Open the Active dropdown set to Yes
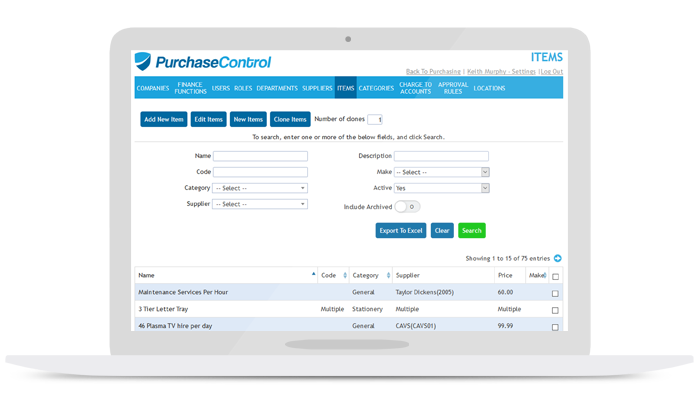 point(442,188)
